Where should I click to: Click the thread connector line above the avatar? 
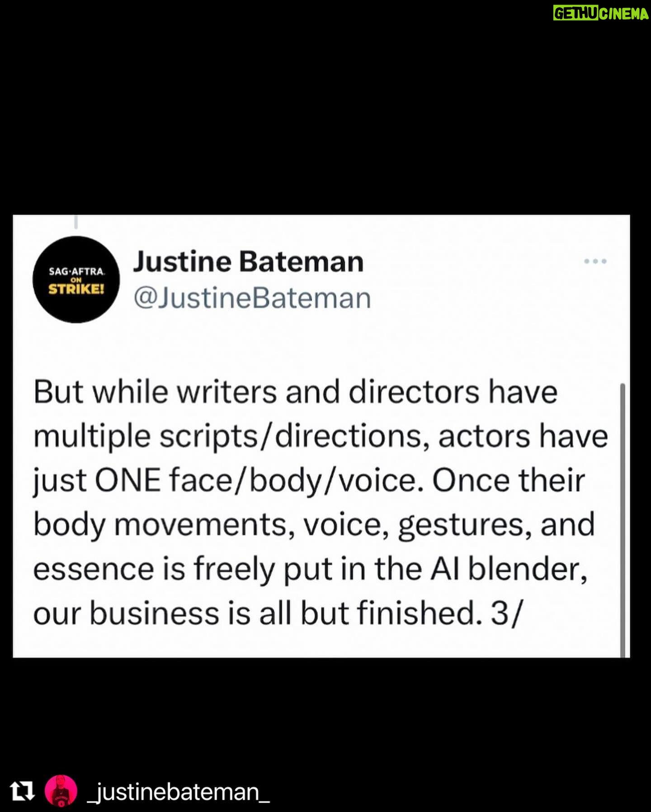coord(75,222)
